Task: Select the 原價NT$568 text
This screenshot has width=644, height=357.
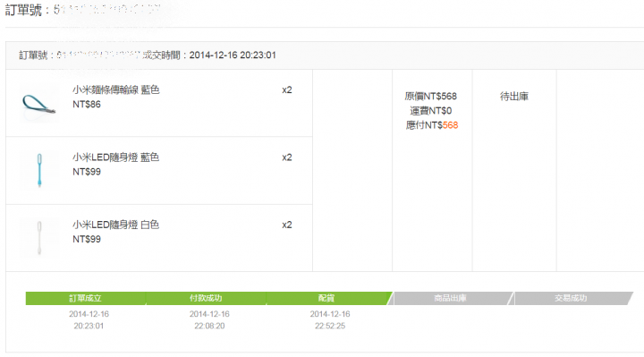Action: click(430, 96)
